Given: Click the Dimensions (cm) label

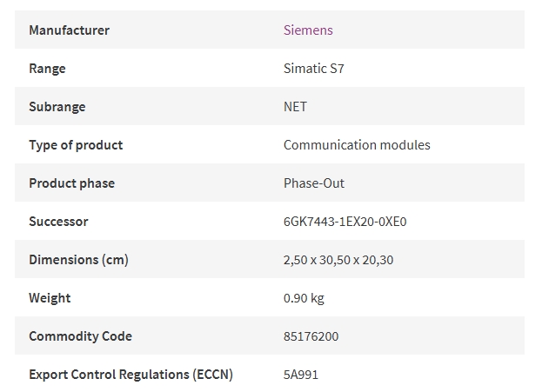Looking at the screenshot, I should (x=78, y=260).
